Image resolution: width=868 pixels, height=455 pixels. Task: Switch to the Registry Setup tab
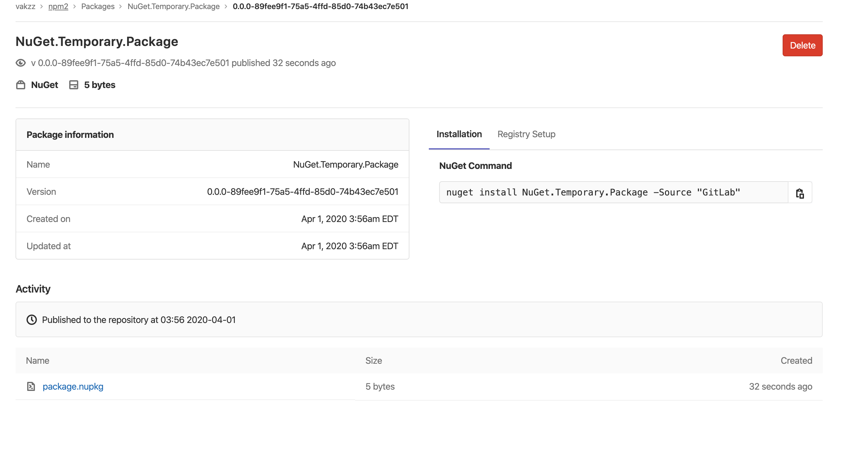526,134
